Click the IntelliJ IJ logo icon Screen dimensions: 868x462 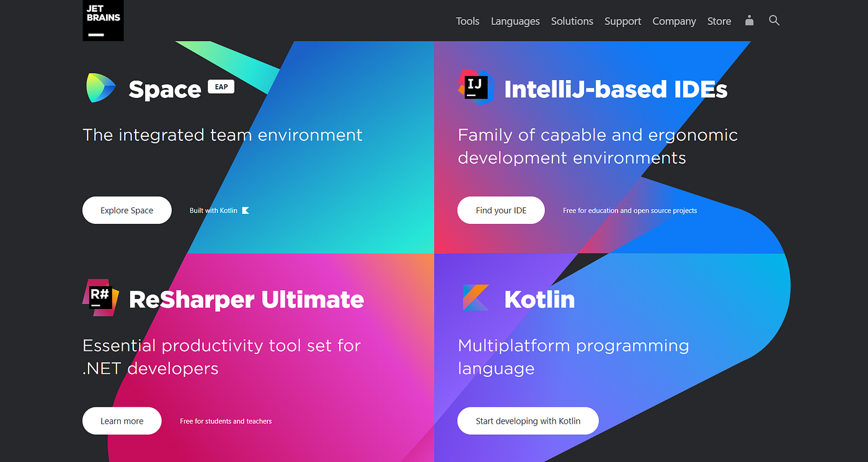click(476, 87)
